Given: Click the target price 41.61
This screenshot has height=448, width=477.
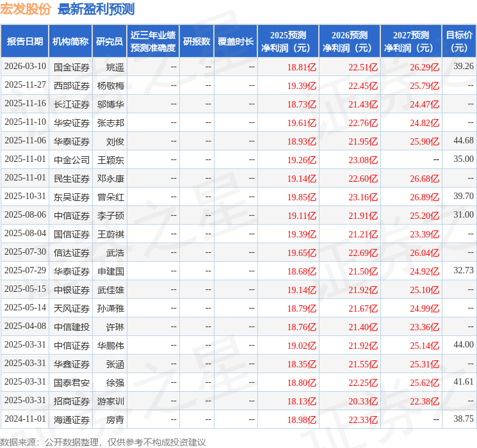Looking at the screenshot, I should 464,381.
